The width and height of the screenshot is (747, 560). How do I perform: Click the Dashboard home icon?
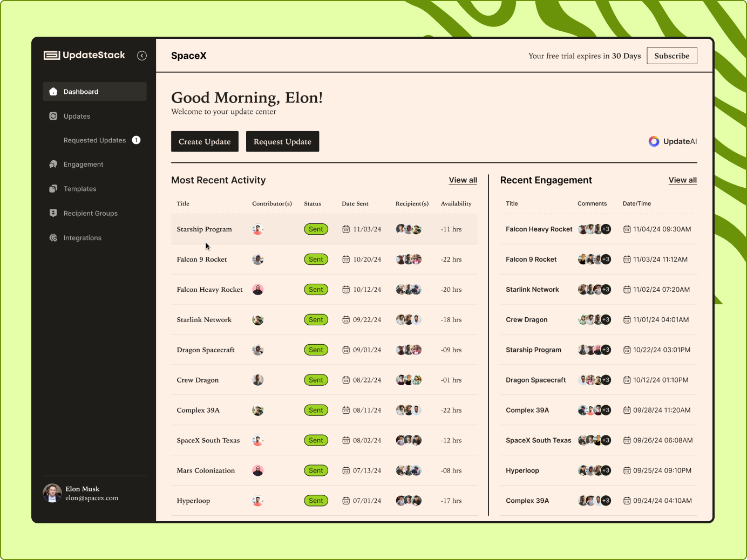coord(53,92)
